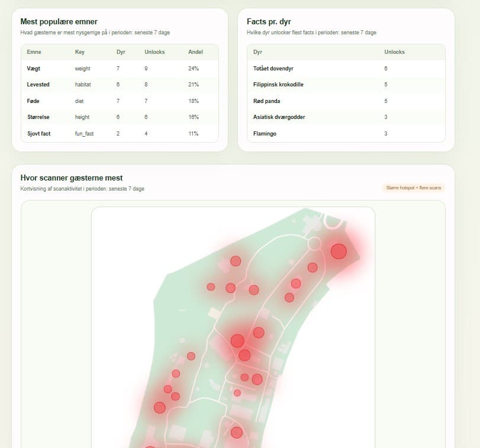480x448 pixels.
Task: Click the Key column header
Action: tap(79, 52)
